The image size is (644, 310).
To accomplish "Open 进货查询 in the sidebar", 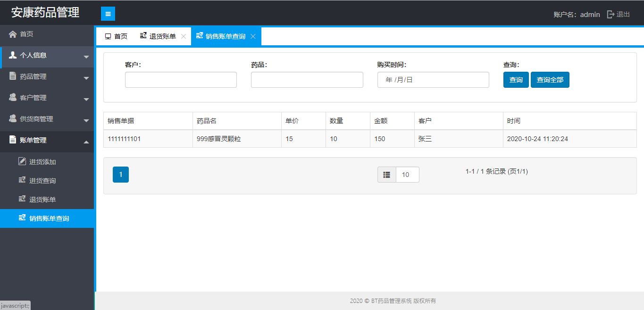I will (47, 181).
